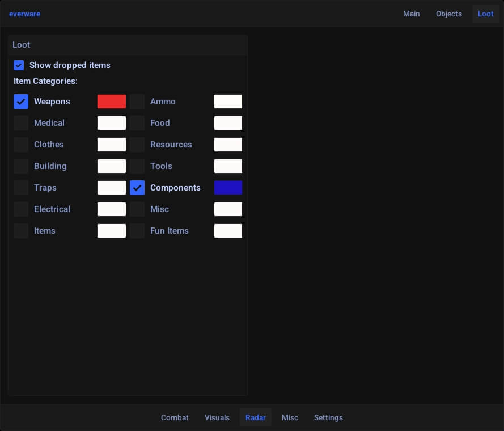
Task: Uncheck the Show dropped items checkbox
Action: click(x=19, y=65)
